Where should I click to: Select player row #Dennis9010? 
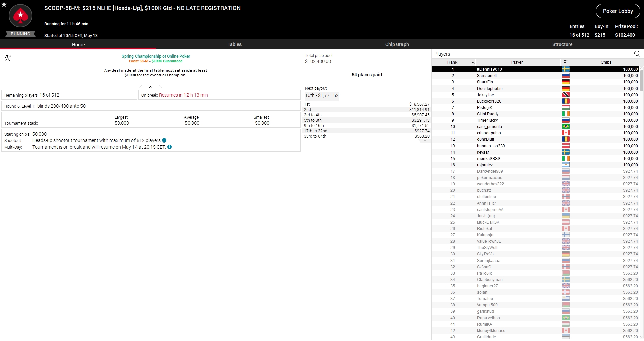click(536, 69)
